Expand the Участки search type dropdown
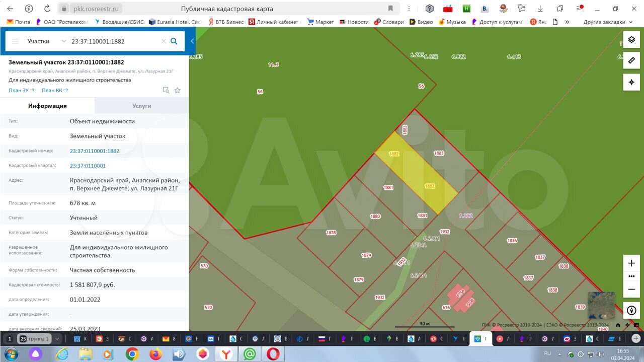 point(63,41)
